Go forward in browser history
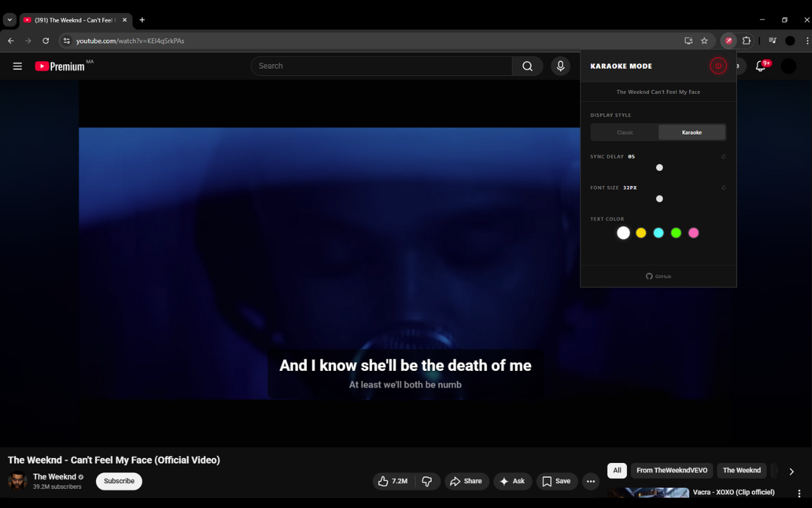 coord(28,41)
